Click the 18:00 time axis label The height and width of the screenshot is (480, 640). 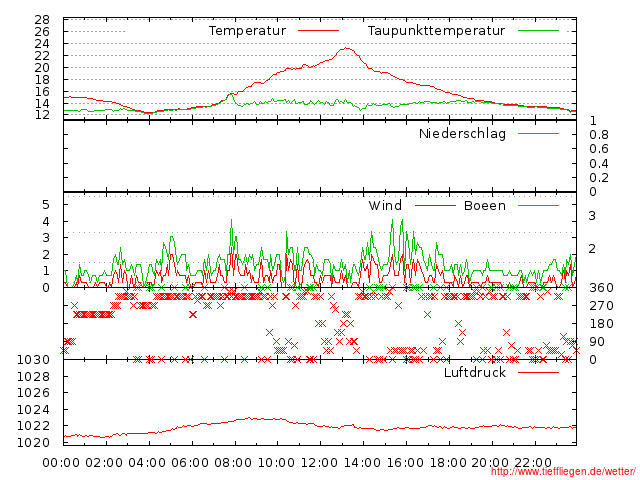(x=448, y=463)
